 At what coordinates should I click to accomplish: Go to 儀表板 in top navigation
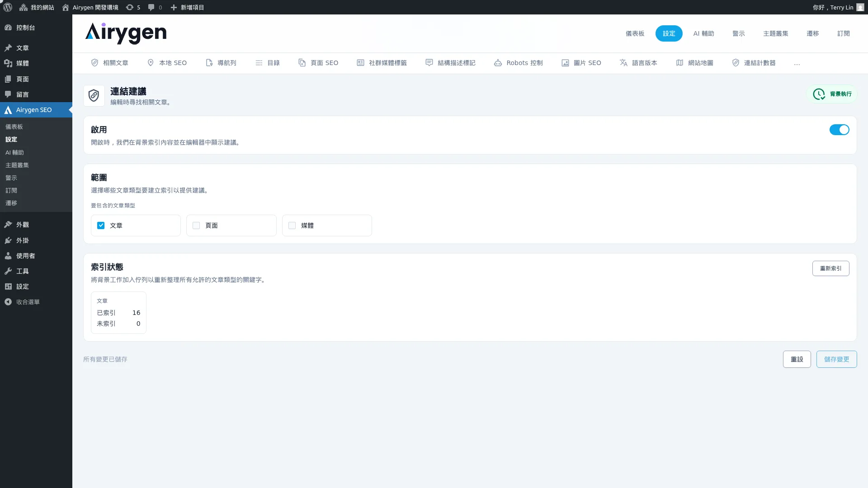click(635, 33)
